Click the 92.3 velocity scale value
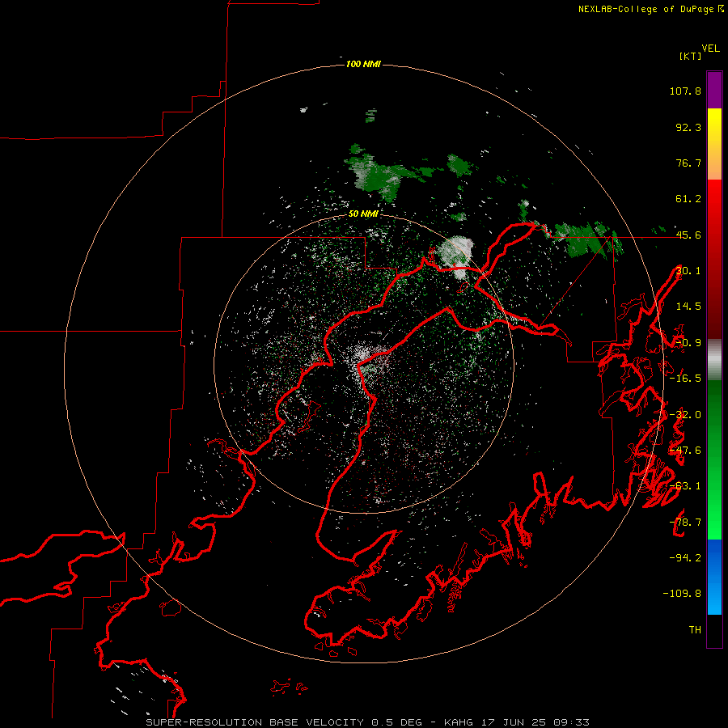Viewport: 728px width, 728px height. (x=688, y=127)
